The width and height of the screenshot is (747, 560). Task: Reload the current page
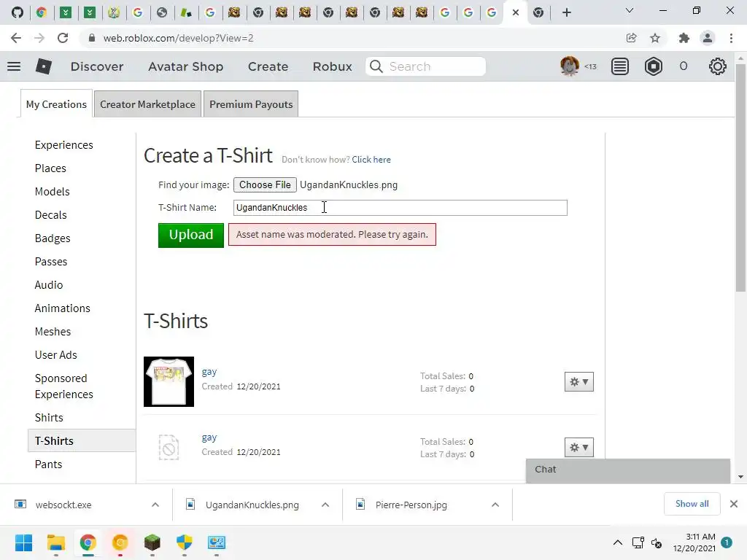point(63,38)
